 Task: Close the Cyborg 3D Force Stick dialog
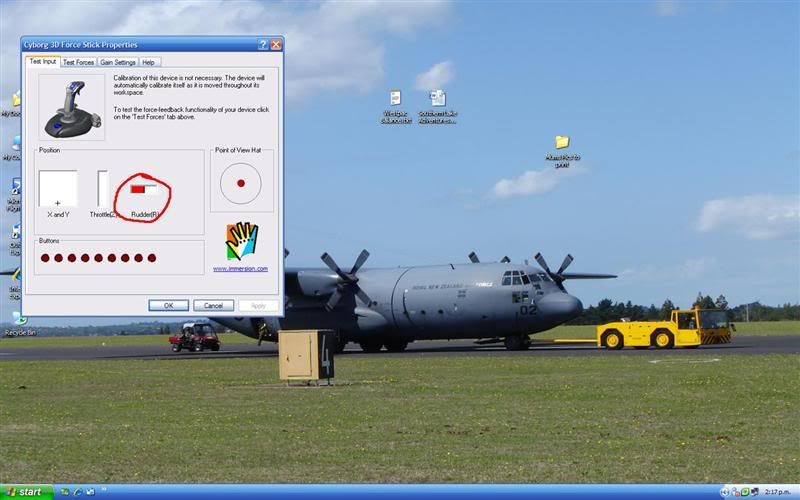(x=276, y=45)
